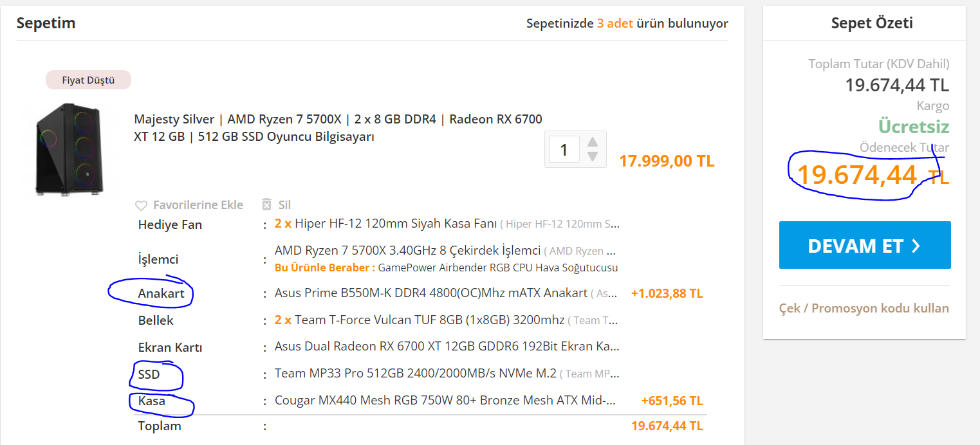Image resolution: width=980 pixels, height=445 pixels.
Task: Click the Sepet Özeti heading
Action: point(872,23)
